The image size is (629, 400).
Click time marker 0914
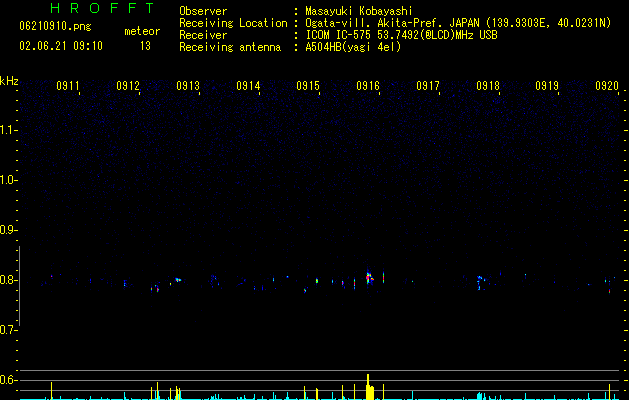coord(248,86)
